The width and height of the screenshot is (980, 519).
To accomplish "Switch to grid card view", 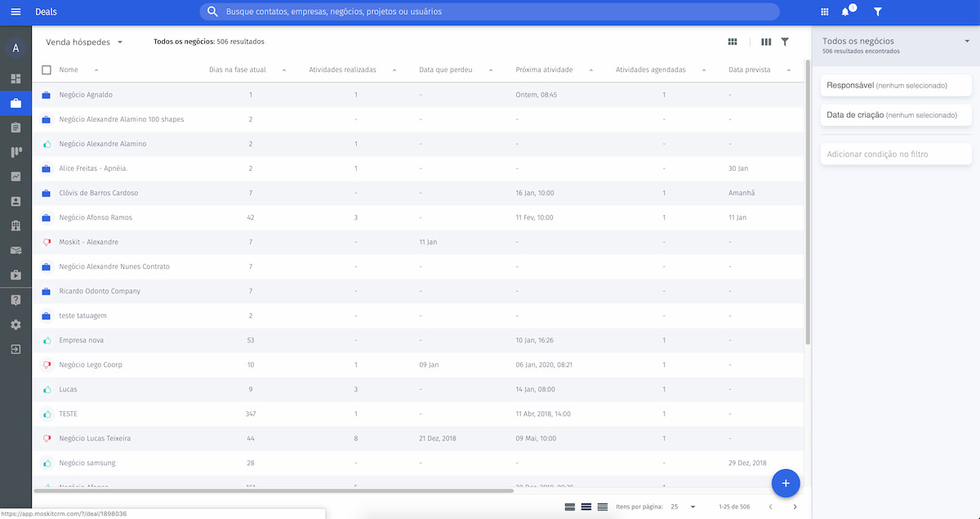I will coord(733,42).
